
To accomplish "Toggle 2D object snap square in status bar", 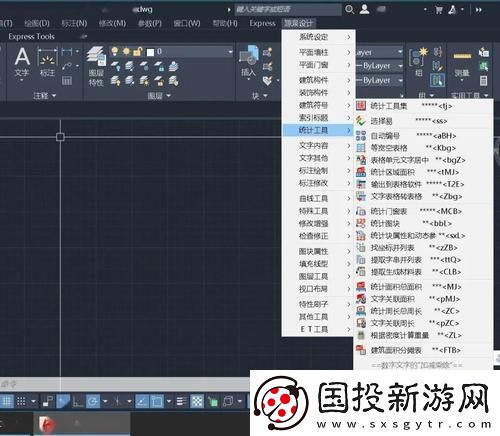I will pos(157,401).
